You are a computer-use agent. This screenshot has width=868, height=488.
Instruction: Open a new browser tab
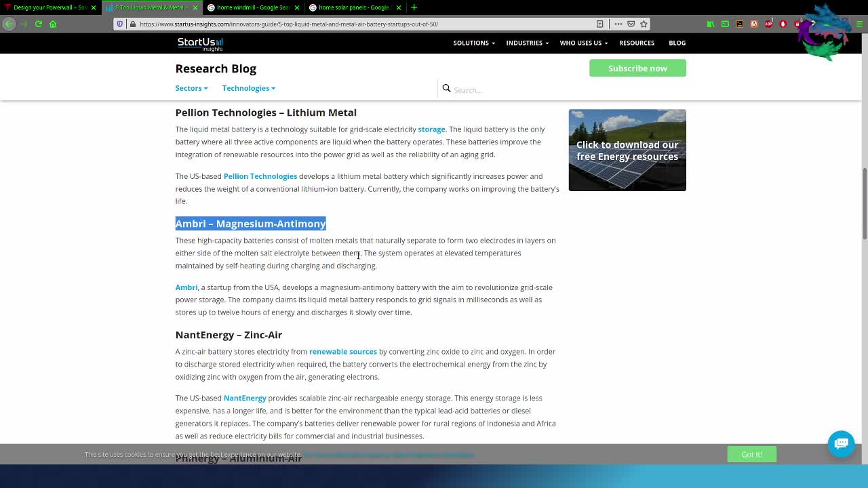click(x=414, y=7)
